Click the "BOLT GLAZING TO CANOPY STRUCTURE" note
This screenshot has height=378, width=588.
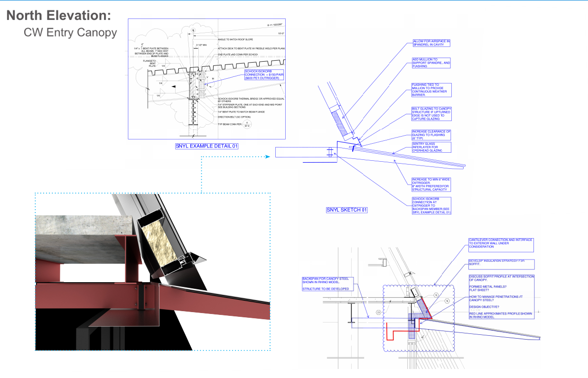pos(432,114)
